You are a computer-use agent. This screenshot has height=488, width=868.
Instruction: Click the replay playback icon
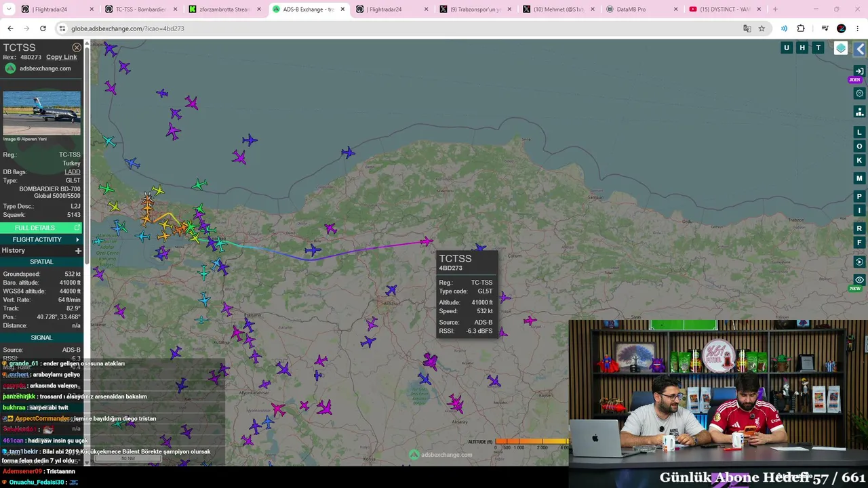point(860,262)
